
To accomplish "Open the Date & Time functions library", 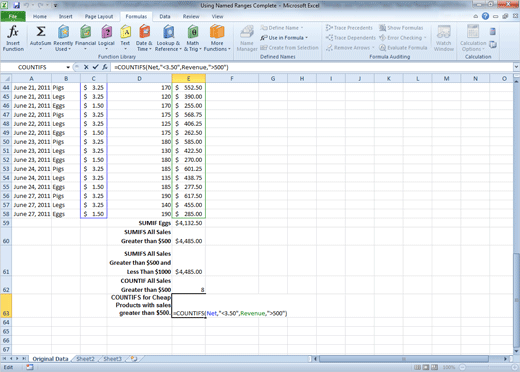I will tap(144, 38).
